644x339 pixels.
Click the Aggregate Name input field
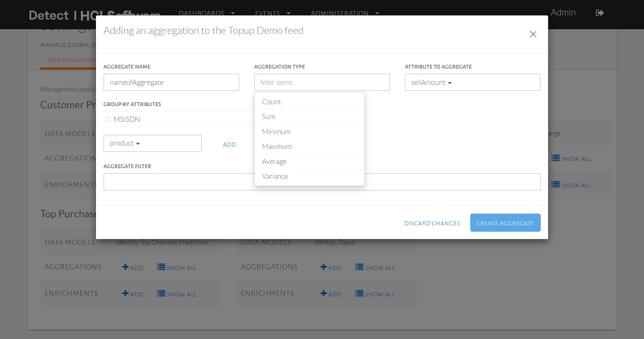click(x=171, y=82)
